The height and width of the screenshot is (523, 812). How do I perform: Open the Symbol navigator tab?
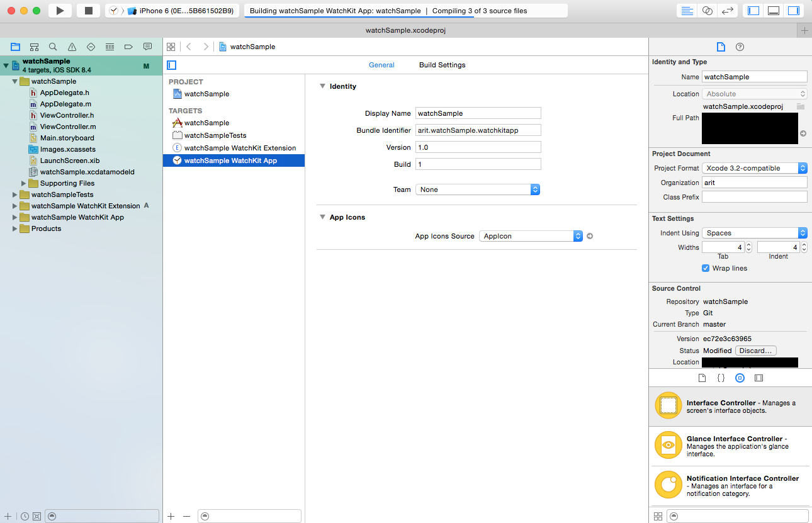[x=34, y=47]
